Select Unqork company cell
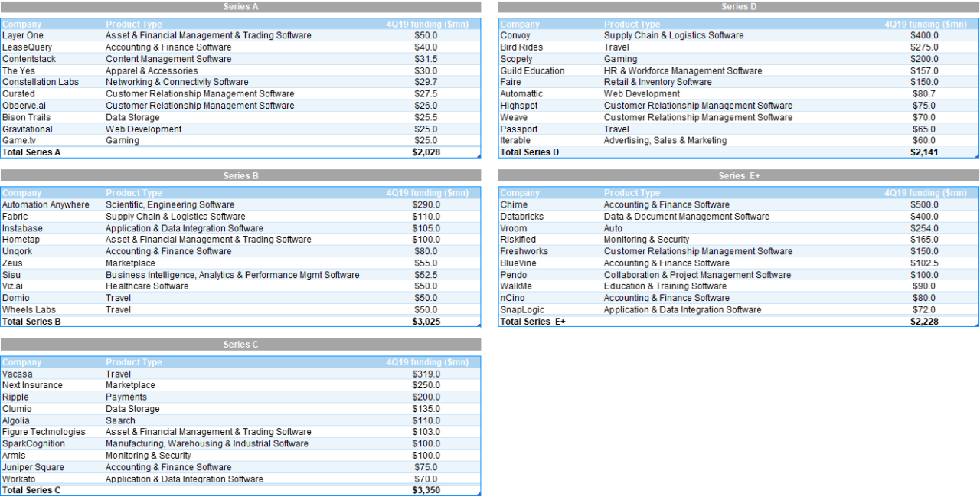This screenshot has height=497, width=980. [18, 251]
